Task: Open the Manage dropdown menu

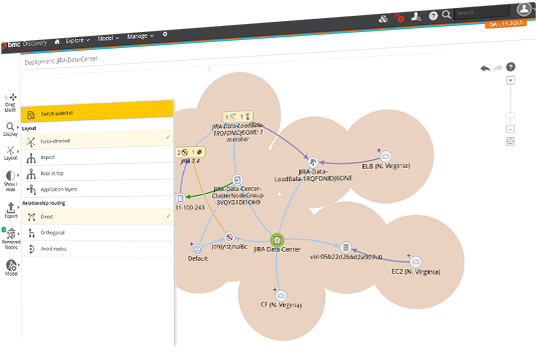Action: coord(140,36)
